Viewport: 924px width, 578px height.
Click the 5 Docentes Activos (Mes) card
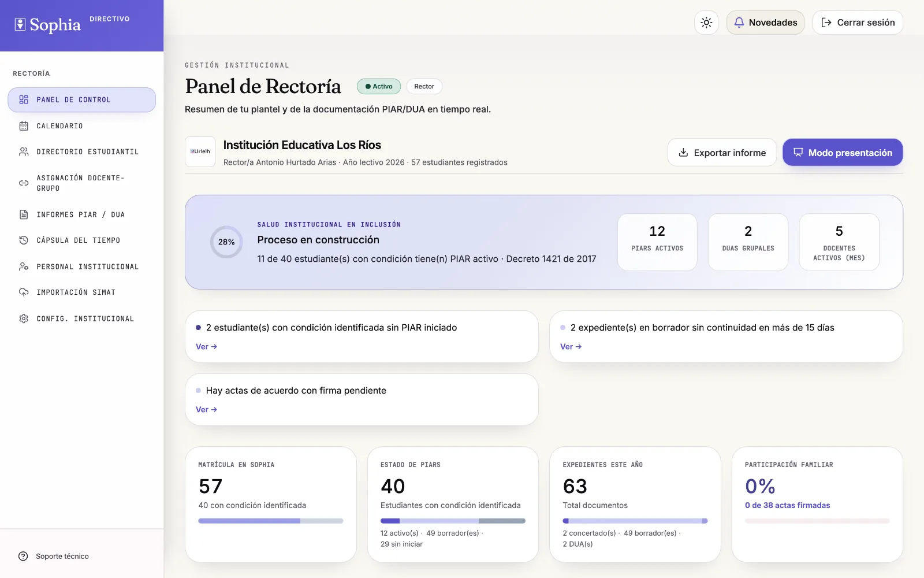[839, 242]
